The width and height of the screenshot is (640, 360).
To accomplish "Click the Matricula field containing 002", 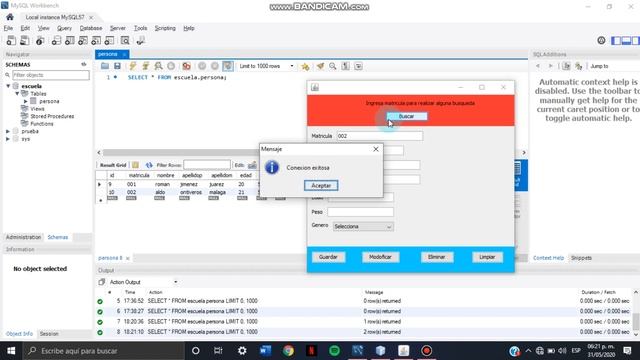I will [x=380, y=136].
